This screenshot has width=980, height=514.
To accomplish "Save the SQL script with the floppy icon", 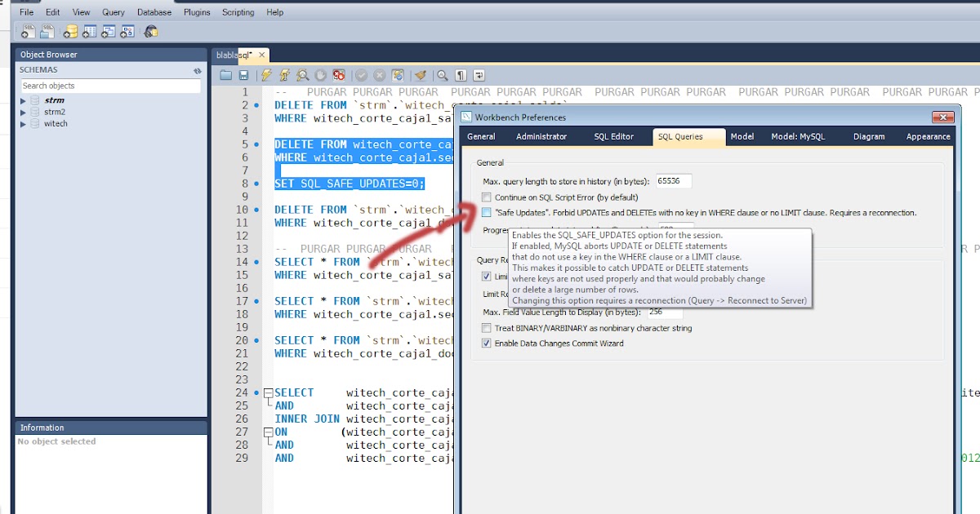I will click(x=243, y=74).
